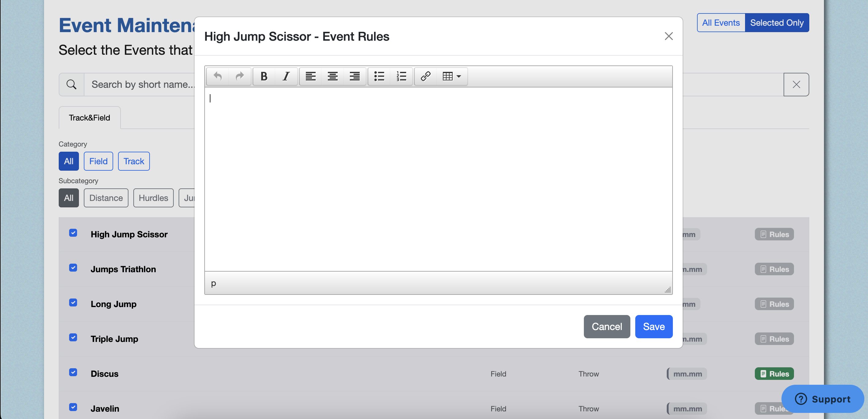Insert a numbered list
The height and width of the screenshot is (419, 868).
point(401,76)
